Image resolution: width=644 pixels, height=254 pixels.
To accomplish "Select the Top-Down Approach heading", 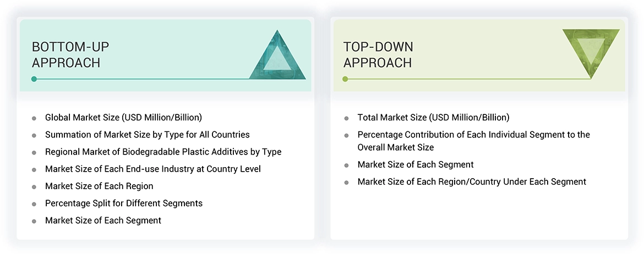I will point(378,54).
